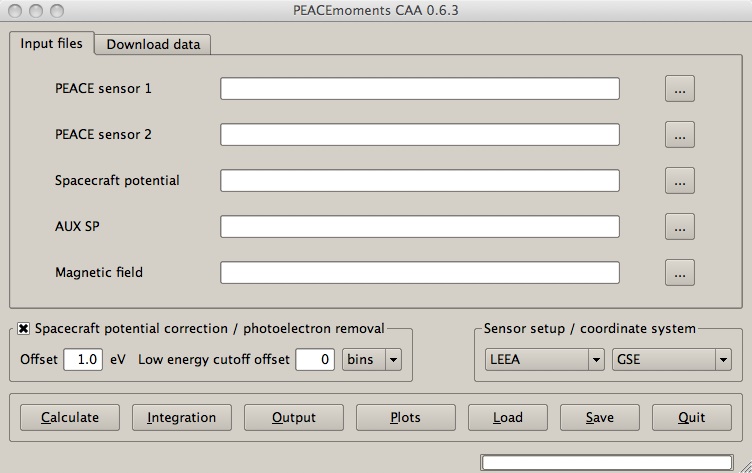
Task: Browse for PEACE sensor 2 file
Action: (x=680, y=135)
